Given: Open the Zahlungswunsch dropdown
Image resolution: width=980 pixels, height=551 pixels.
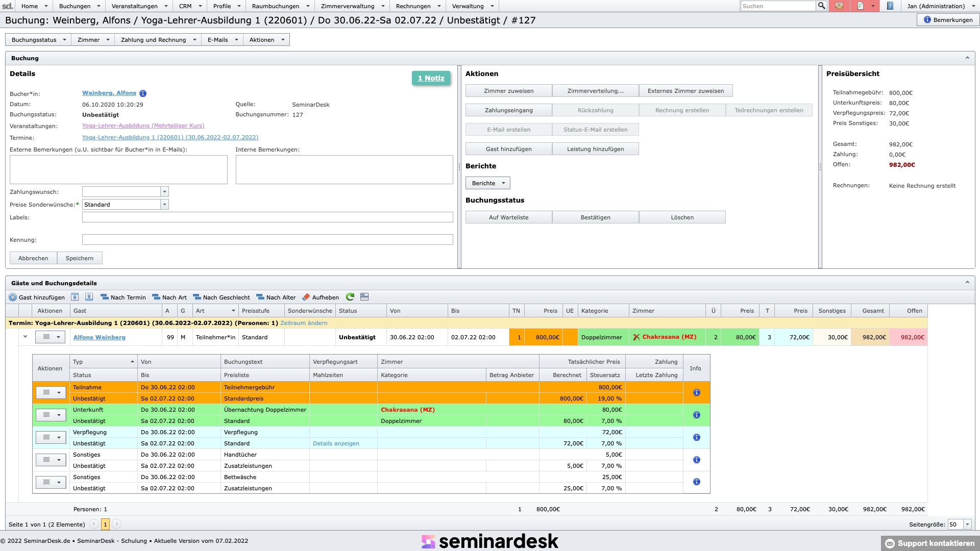Looking at the screenshot, I should 164,192.
